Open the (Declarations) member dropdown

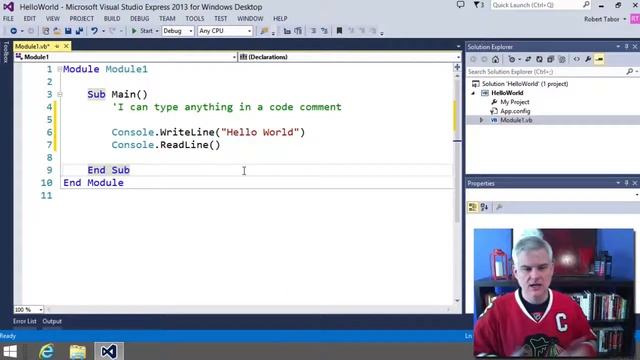click(x=350, y=57)
